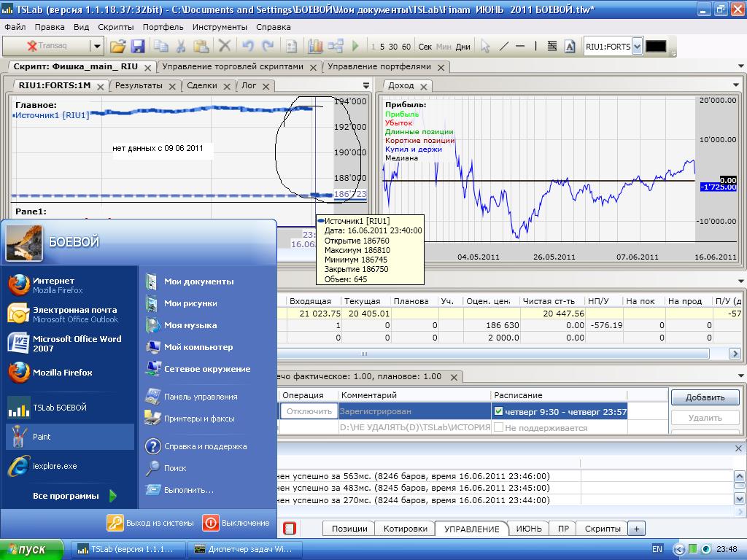
Task: Expand the Transaq connection dropdown arrow
Action: click(96, 47)
